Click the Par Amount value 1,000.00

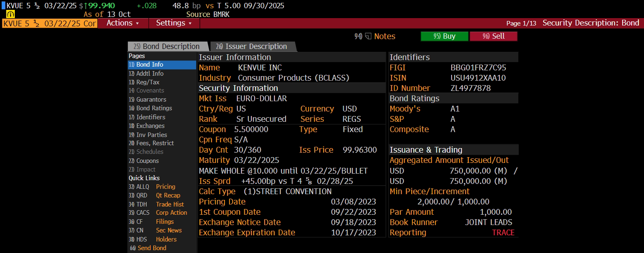496,212
